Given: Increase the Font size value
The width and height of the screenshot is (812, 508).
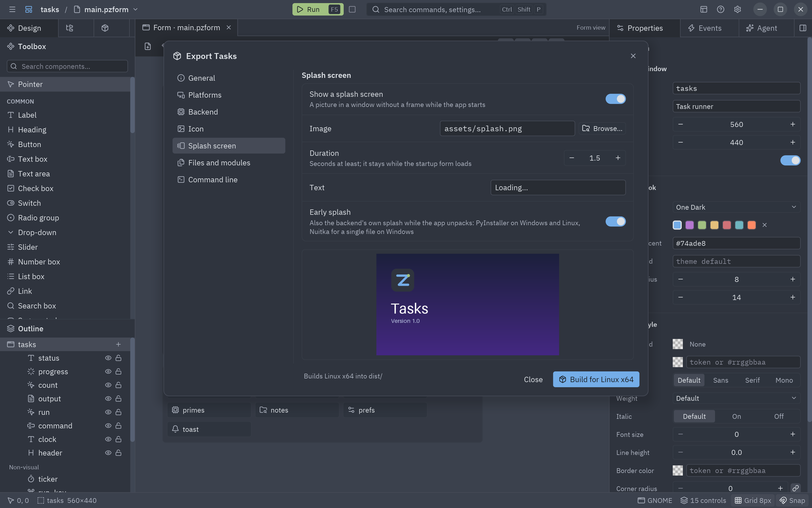Looking at the screenshot, I should coord(793,434).
